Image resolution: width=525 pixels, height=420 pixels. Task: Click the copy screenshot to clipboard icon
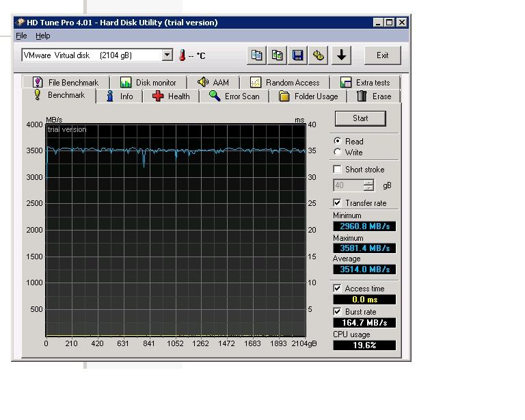click(277, 55)
